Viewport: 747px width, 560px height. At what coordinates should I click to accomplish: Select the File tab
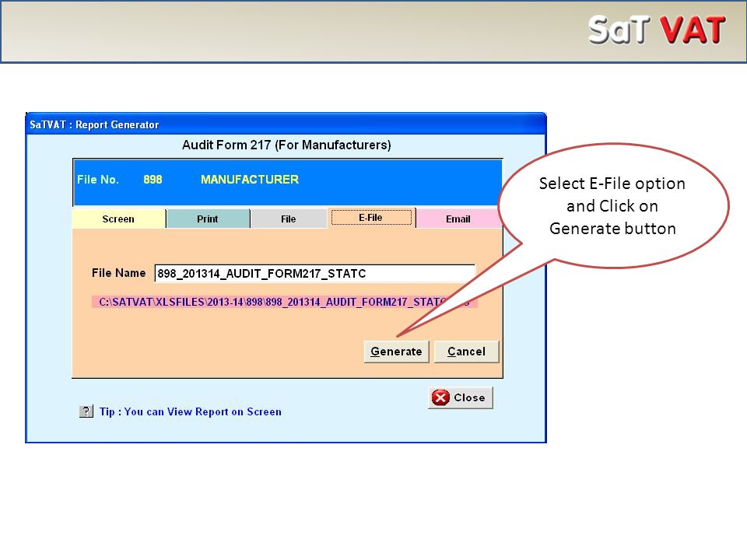289,219
